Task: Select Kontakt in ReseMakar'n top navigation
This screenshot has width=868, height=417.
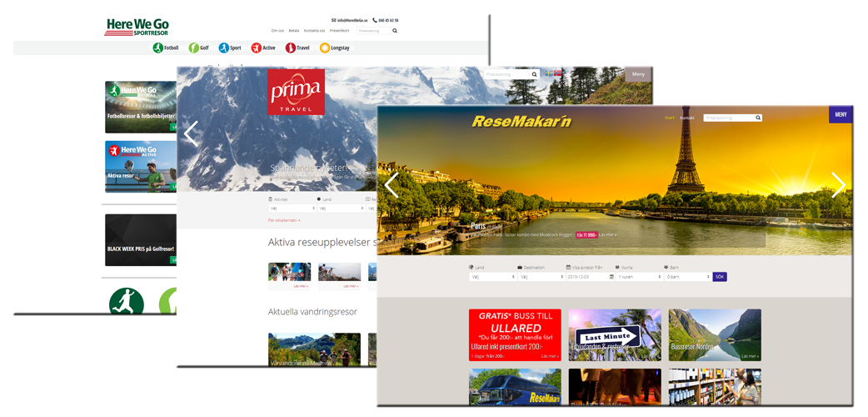Action: [687, 118]
